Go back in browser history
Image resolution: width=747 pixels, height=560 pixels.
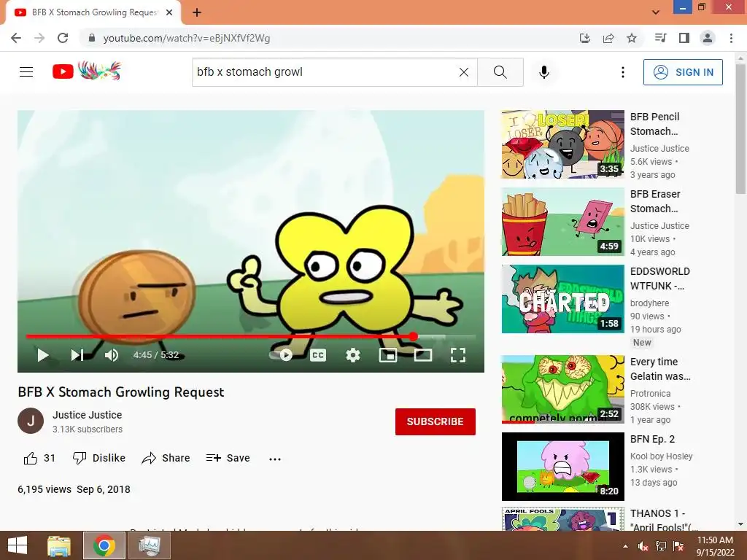[16, 38]
